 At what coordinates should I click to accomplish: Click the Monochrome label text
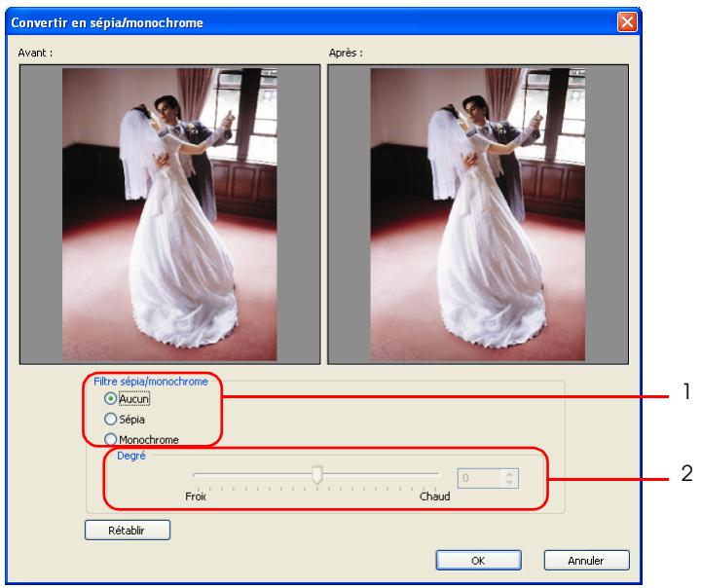point(149,440)
